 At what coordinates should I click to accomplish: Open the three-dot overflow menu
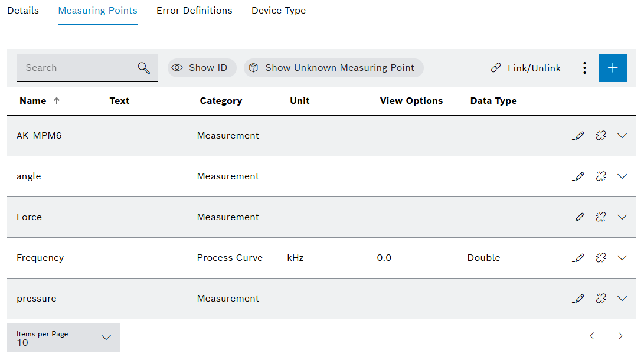pos(584,67)
